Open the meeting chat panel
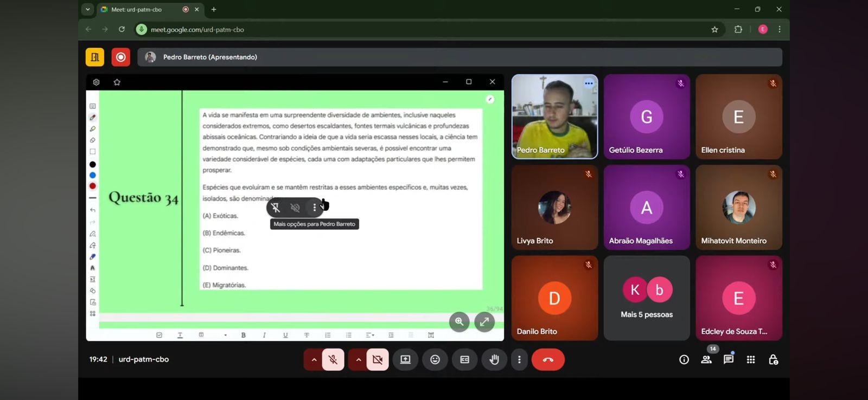Image resolution: width=868 pixels, height=400 pixels. point(729,359)
